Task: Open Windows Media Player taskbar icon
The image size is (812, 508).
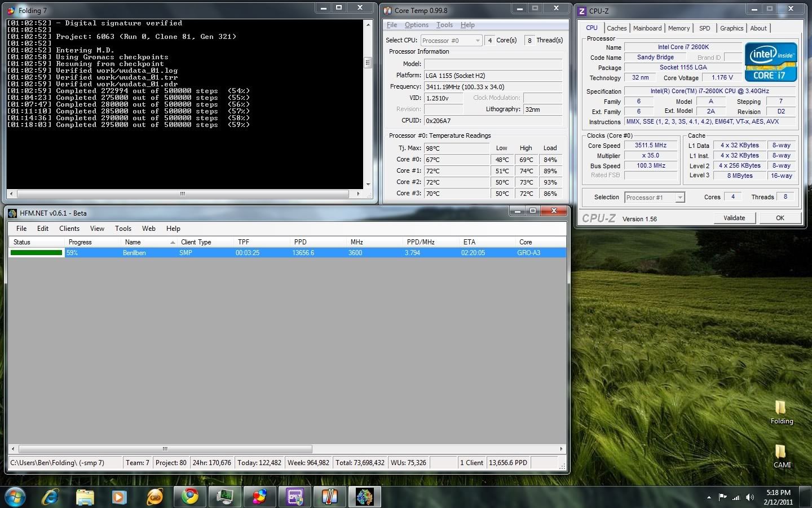Action: (119, 497)
